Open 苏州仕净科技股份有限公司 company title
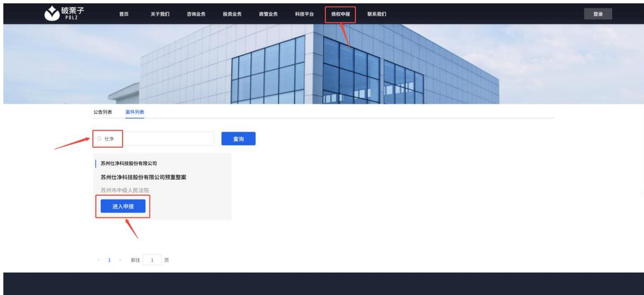Screen dimensions: 644x295 (129, 163)
